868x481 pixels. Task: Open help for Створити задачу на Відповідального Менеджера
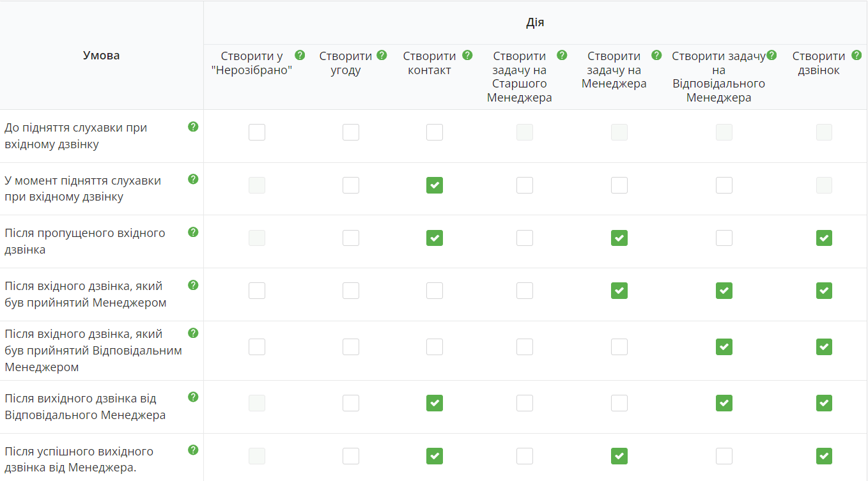(x=771, y=55)
